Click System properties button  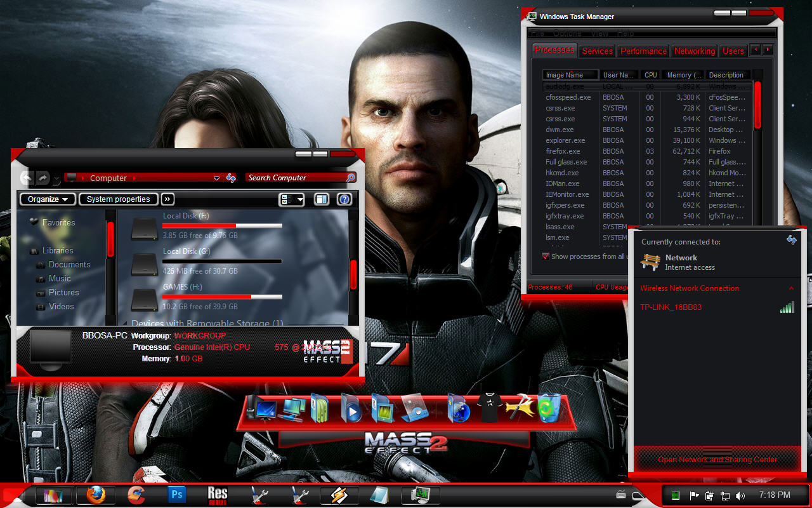119,199
